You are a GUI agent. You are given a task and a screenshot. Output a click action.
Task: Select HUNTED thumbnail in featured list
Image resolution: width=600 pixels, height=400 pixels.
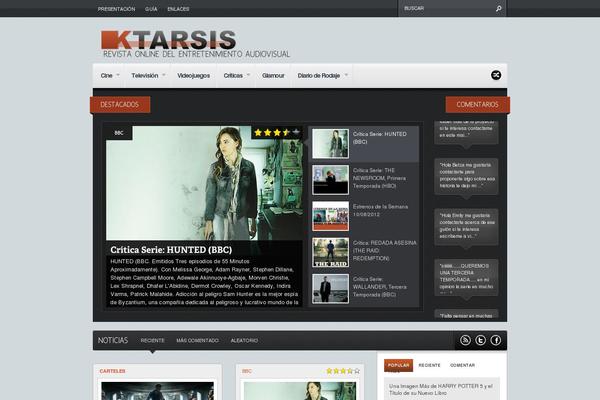[x=330, y=144]
